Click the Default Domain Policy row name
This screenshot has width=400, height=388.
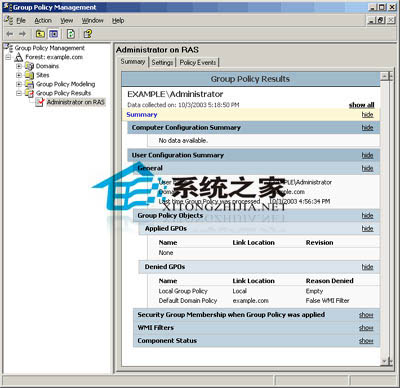click(188, 301)
